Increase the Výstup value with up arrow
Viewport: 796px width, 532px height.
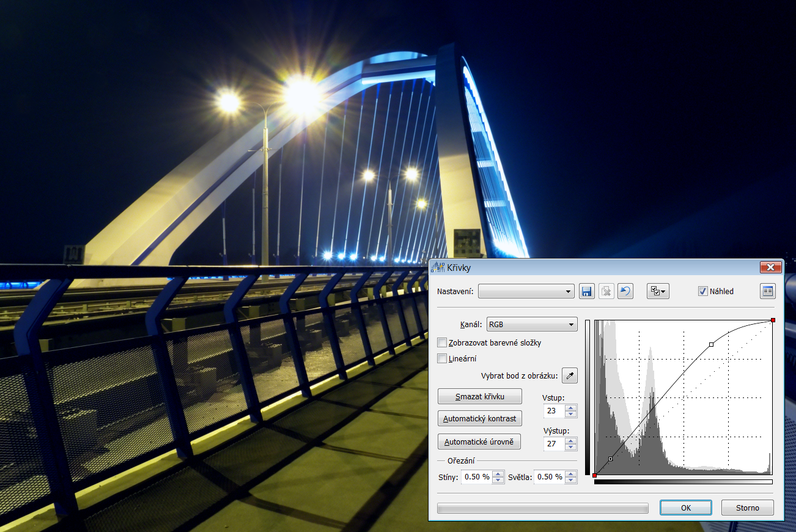coord(571,441)
